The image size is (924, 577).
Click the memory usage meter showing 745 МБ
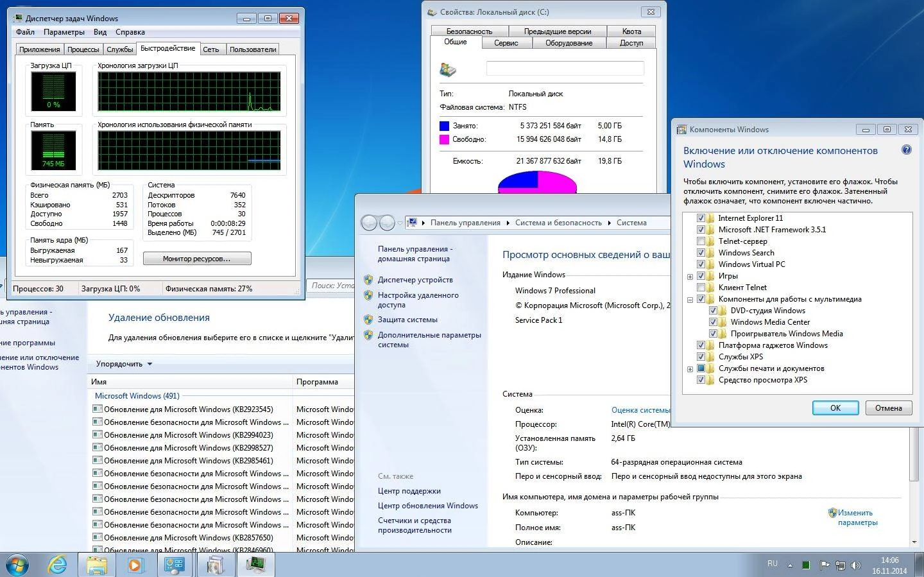(x=53, y=150)
